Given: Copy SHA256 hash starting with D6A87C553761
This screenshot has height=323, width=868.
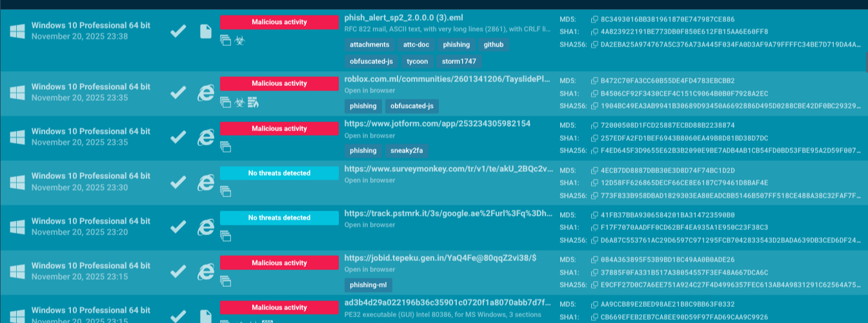Looking at the screenshot, I should pos(594,240).
